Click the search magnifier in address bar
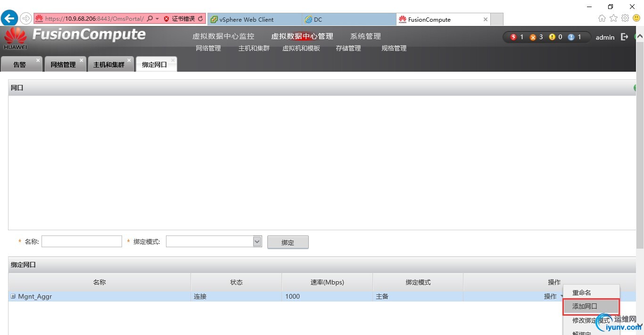Viewport: 644px width, 335px height. click(150, 19)
